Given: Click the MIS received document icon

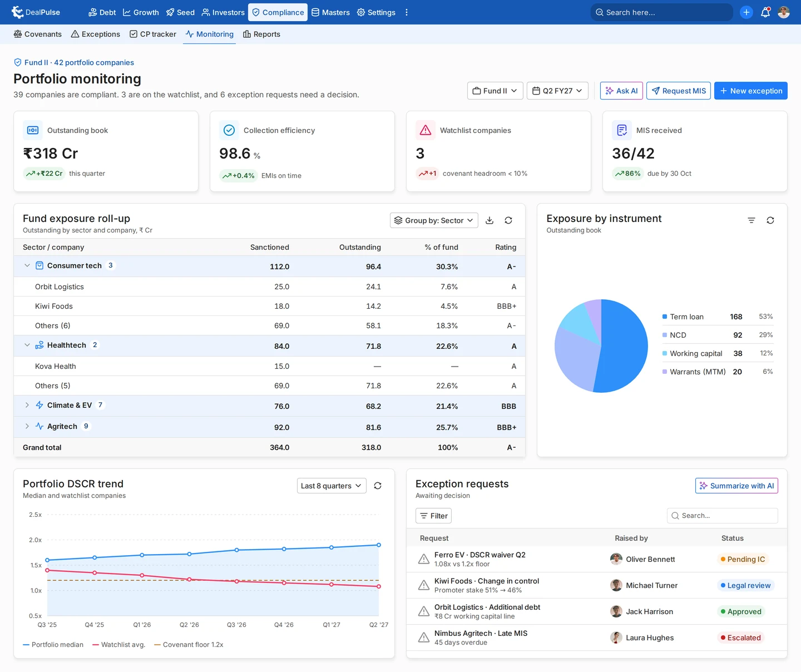Looking at the screenshot, I should 622,130.
